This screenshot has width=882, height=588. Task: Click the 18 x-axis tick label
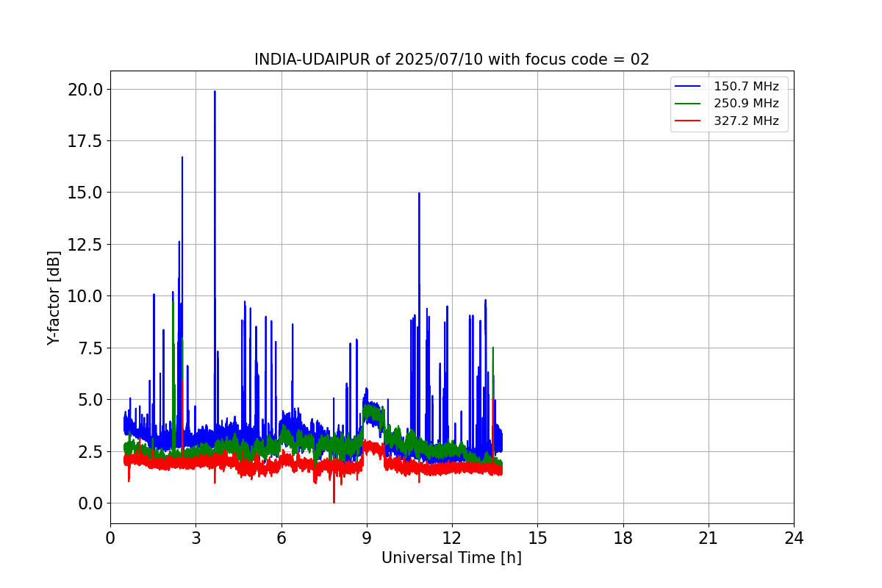tap(623, 538)
